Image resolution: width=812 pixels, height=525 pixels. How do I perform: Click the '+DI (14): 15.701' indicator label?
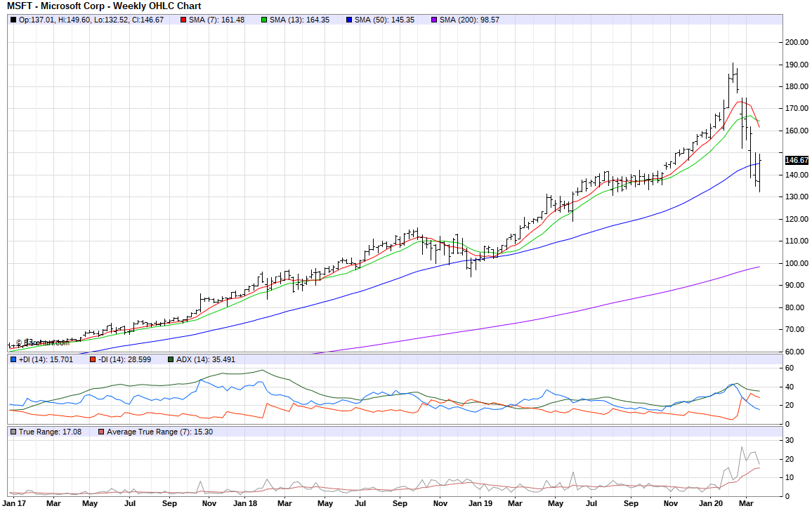(46, 359)
